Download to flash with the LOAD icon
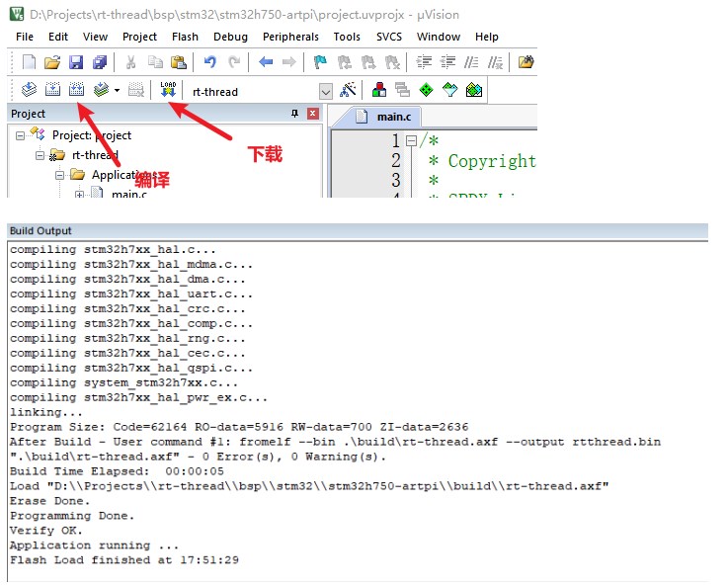Screen dimensions: 728x587 click(x=168, y=89)
